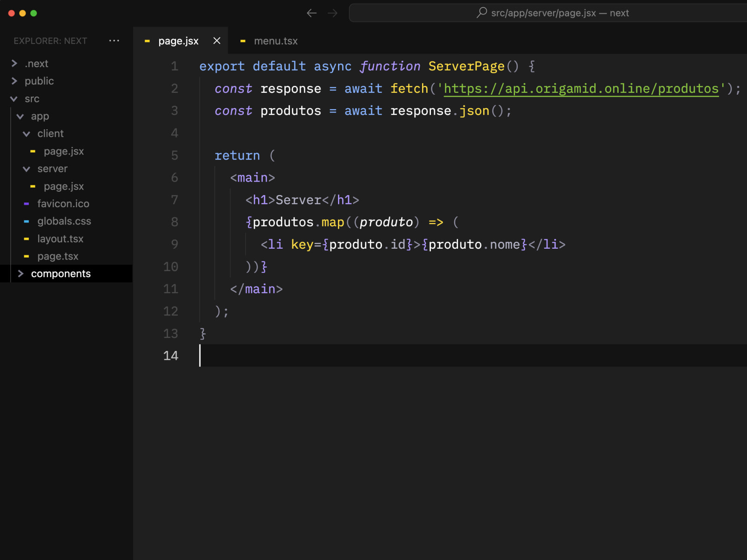Open page.jsx under the client folder
Viewport: 747px width, 560px height.
(x=64, y=151)
